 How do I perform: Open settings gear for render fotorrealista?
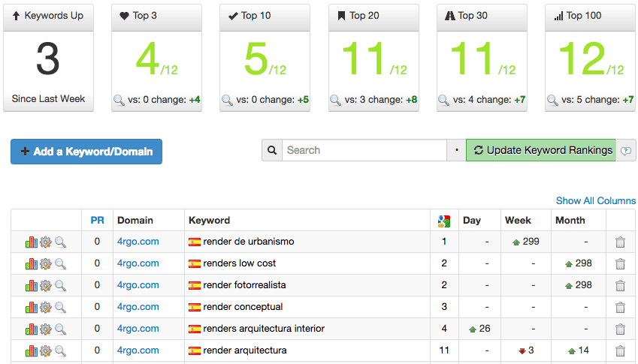[x=46, y=286]
